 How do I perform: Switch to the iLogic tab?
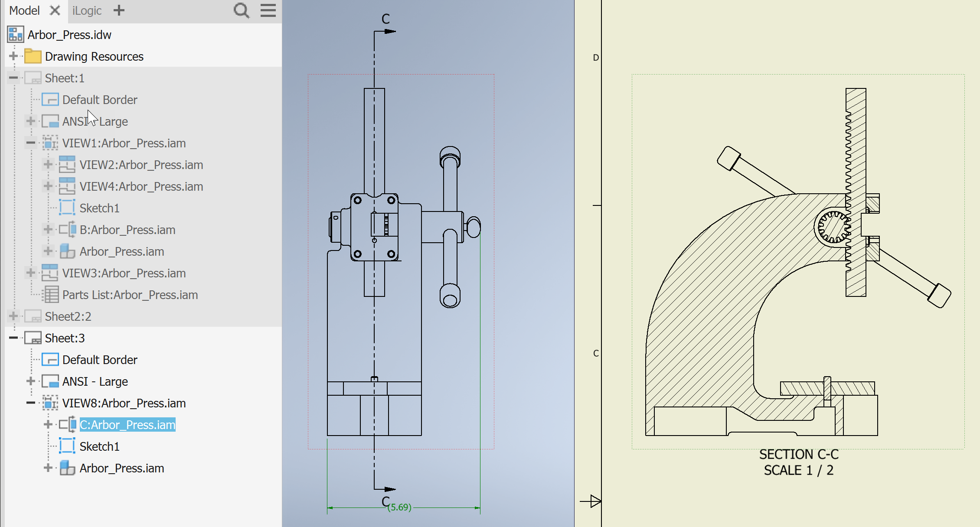87,10
